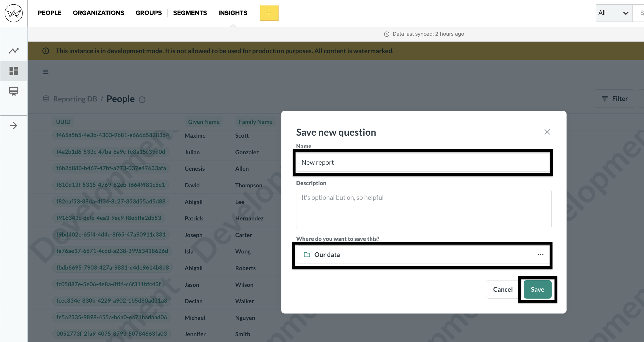Open the dashboard grid sidebar icon
The width and height of the screenshot is (644, 342).
pyautogui.click(x=14, y=71)
